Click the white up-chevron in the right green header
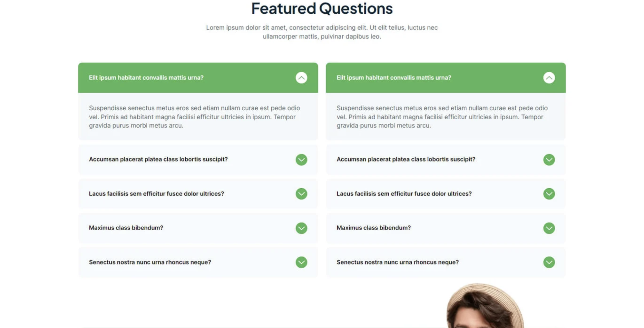644x328 pixels. pos(549,78)
